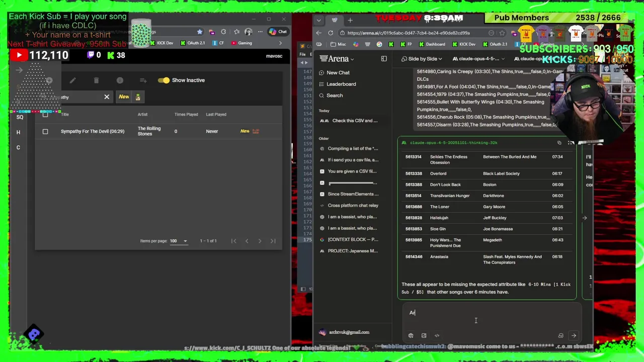Viewport: 644px width, 362px height.
Task: Open the Arena logo dropdown
Action: click(337, 59)
